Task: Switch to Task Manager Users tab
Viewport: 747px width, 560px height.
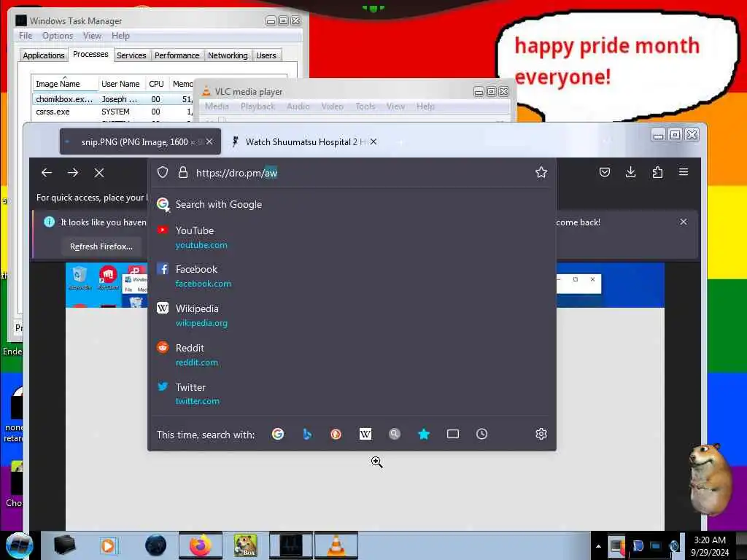Action: pyautogui.click(x=266, y=55)
